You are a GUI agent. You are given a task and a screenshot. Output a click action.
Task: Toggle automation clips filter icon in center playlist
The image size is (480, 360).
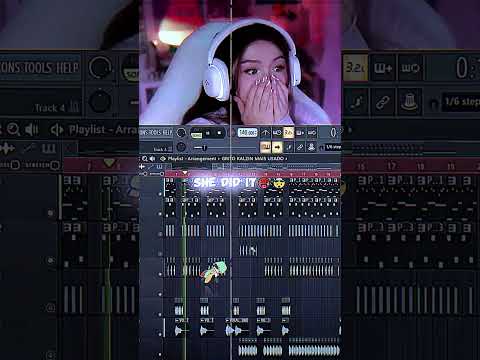pos(151,166)
